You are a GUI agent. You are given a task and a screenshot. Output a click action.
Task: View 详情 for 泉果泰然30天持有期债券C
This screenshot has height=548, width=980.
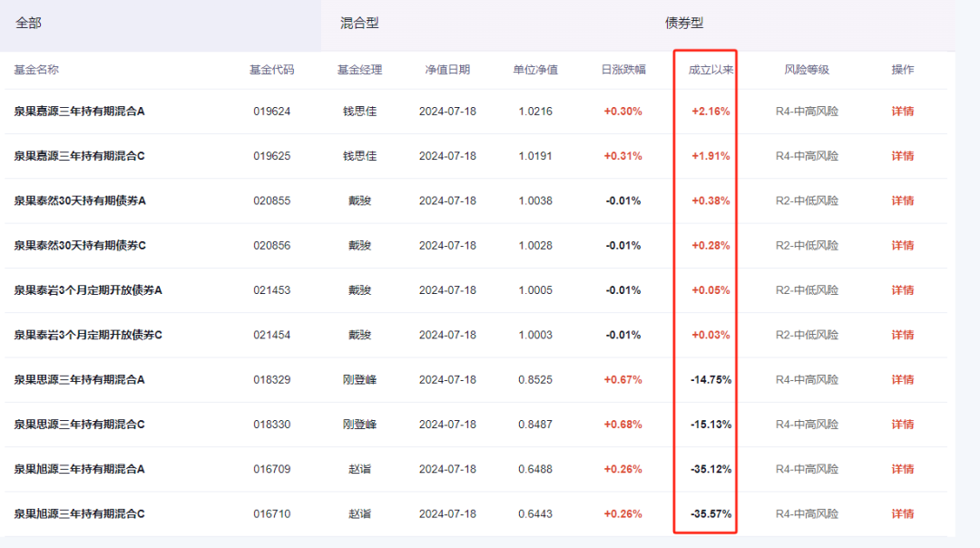(903, 246)
